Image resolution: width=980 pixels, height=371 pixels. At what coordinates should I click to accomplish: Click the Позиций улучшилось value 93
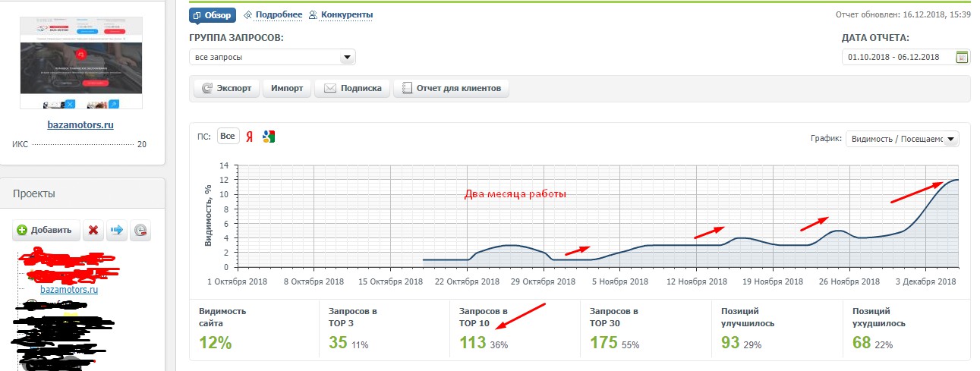pyautogui.click(x=730, y=343)
